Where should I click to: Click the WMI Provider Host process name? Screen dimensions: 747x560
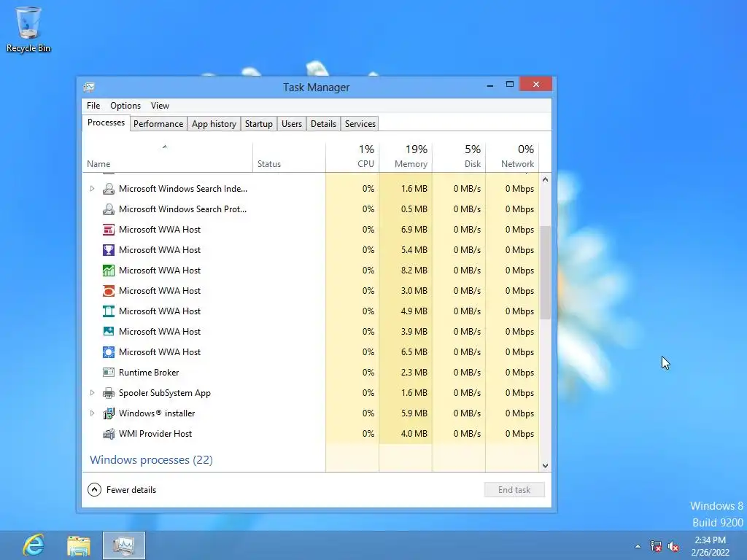pyautogui.click(x=155, y=434)
